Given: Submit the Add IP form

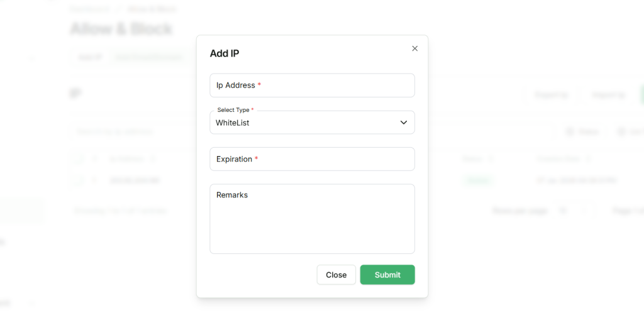Looking at the screenshot, I should [x=387, y=275].
